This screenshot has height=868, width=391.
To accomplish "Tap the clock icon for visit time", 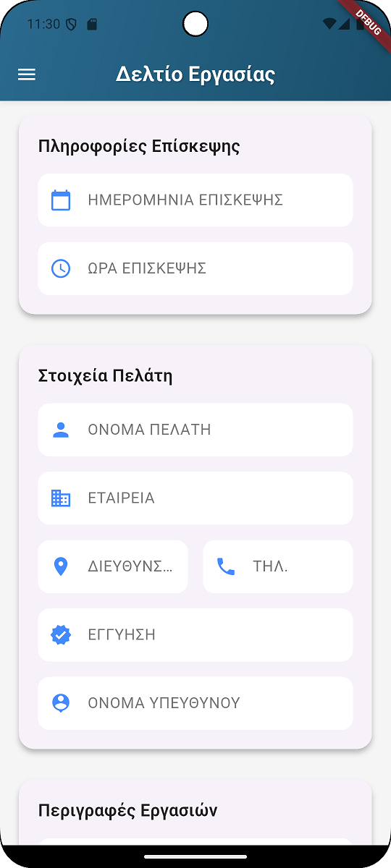I will pos(61,268).
